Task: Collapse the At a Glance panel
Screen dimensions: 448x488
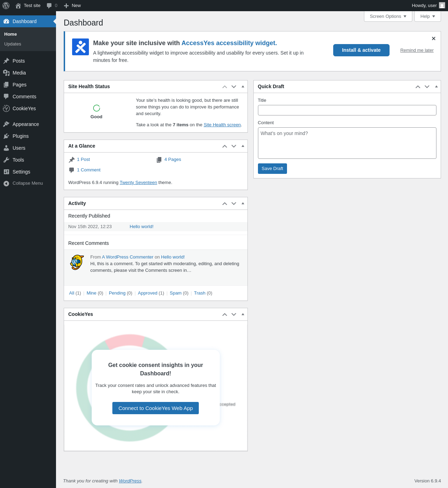Action: [x=243, y=146]
